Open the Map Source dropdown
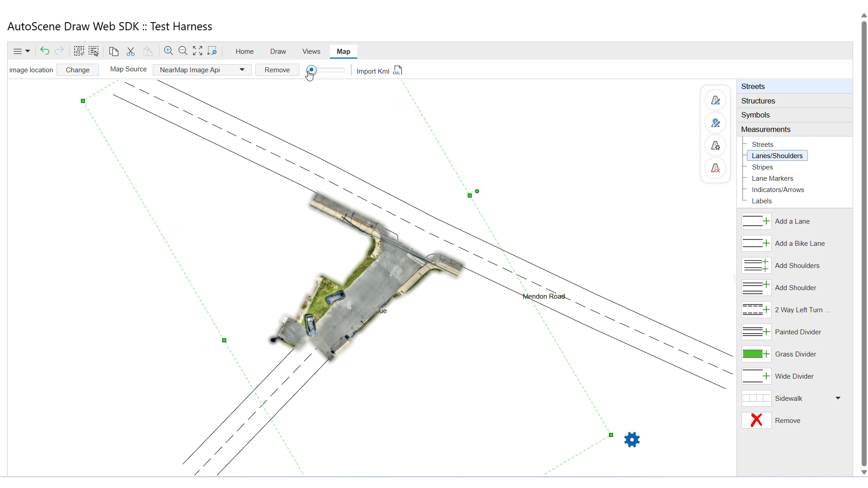Viewport: 868px width, 488px height. tap(202, 70)
